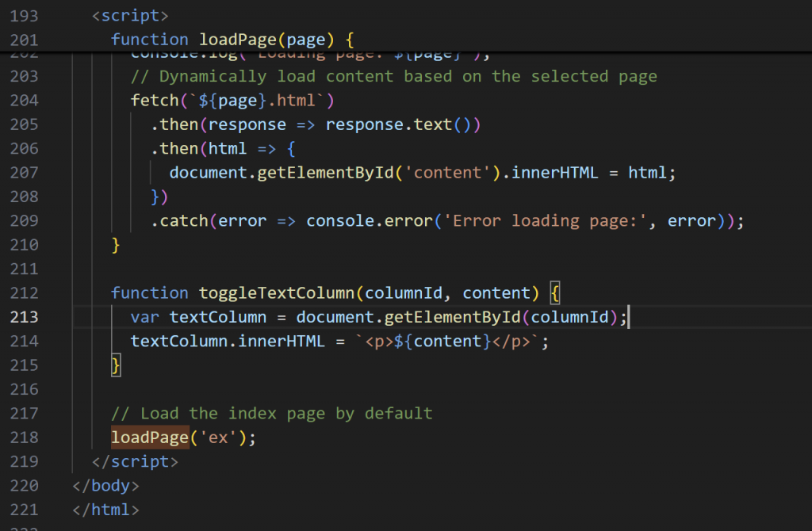Click the sticky '<script>' header on line 193
This screenshot has height=531, width=812.
tap(130, 16)
